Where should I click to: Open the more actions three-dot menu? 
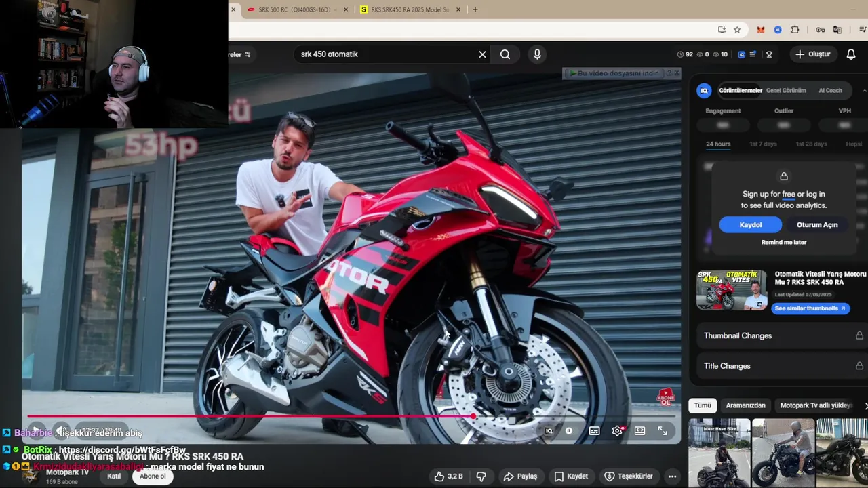tap(672, 476)
